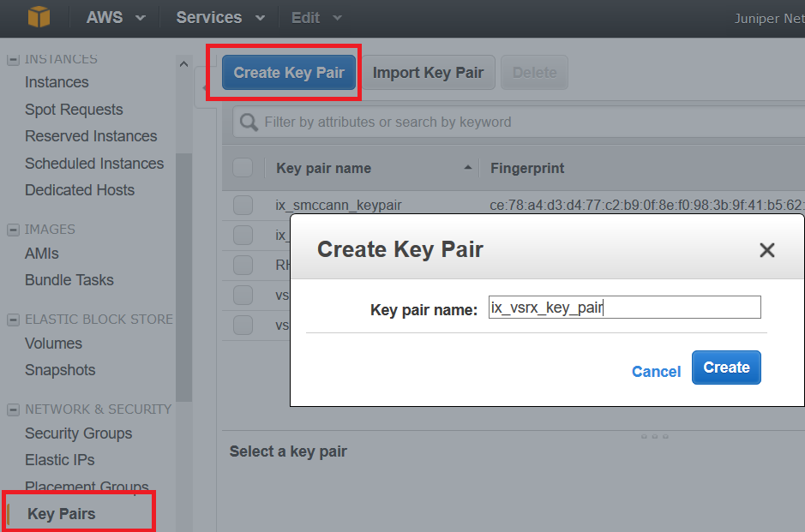Check the ix_smccann_keypair row checkbox
Viewport: 805px width, 532px height.
click(243, 205)
